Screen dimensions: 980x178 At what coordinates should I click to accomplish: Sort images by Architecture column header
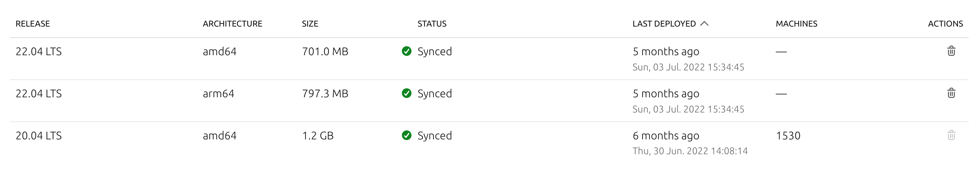coord(232,24)
